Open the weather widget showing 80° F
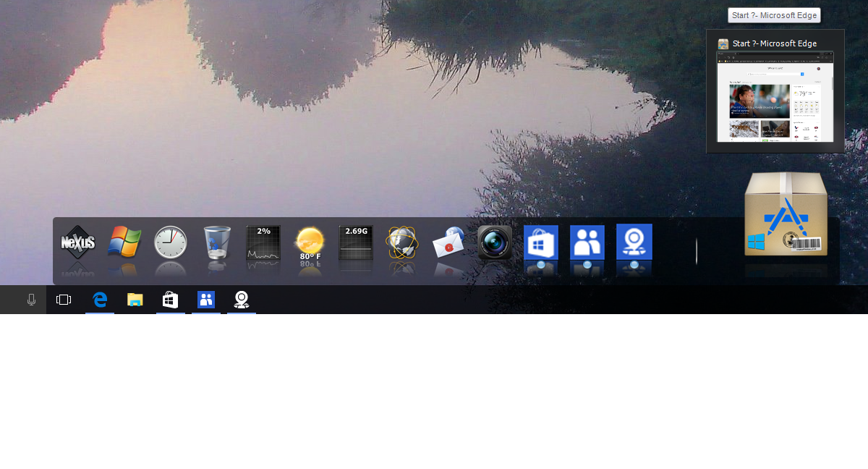 (x=310, y=242)
